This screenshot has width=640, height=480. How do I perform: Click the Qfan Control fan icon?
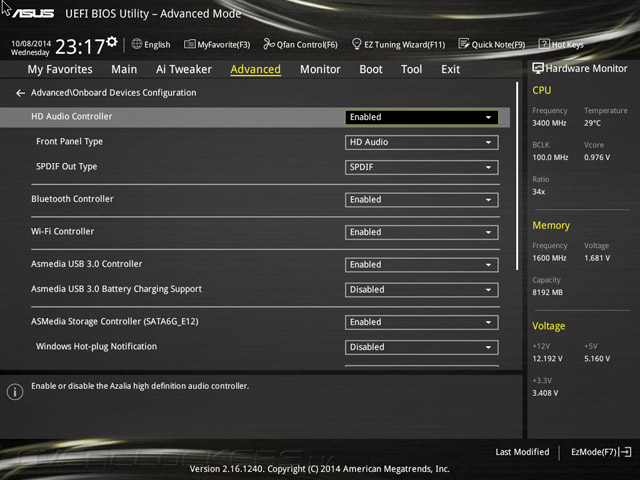click(269, 44)
